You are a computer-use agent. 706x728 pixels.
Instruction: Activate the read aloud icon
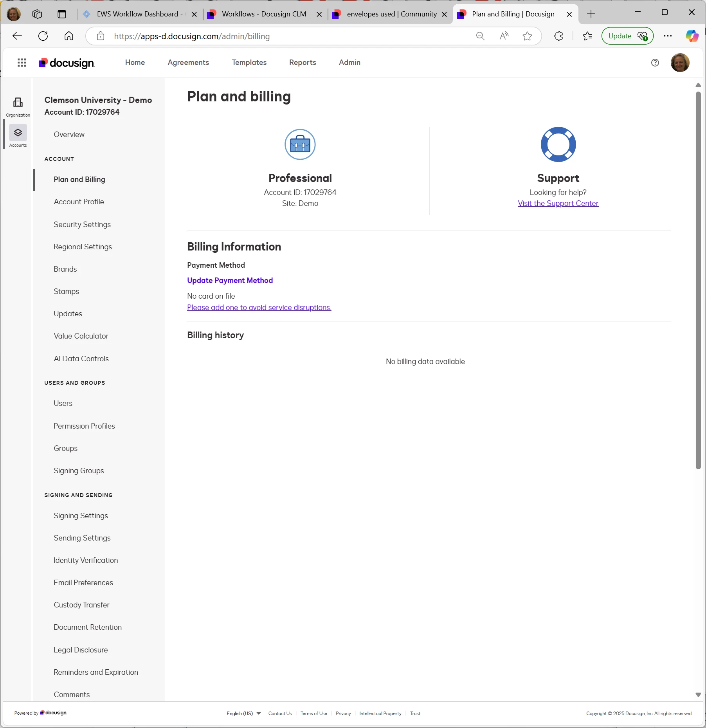[504, 36]
